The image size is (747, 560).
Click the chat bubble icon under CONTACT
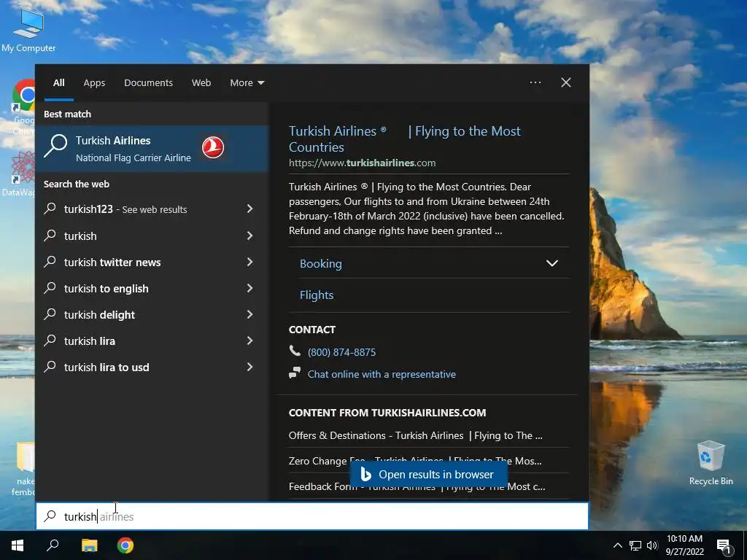pos(295,373)
